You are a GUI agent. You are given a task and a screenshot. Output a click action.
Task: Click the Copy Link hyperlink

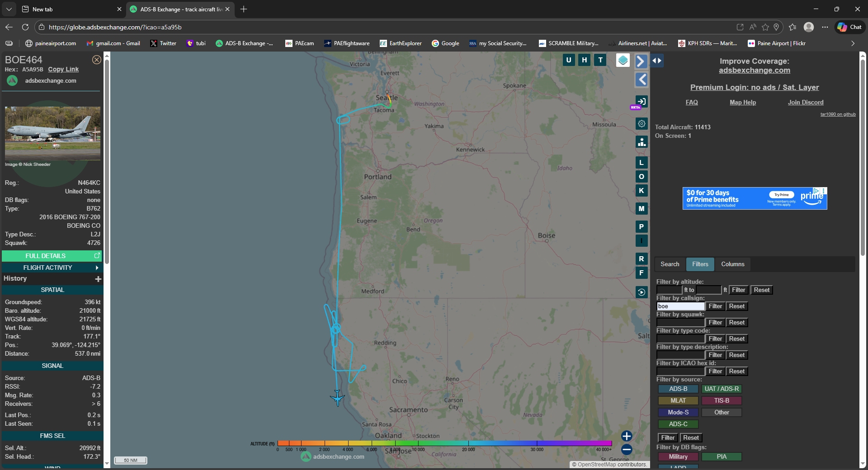pos(63,70)
